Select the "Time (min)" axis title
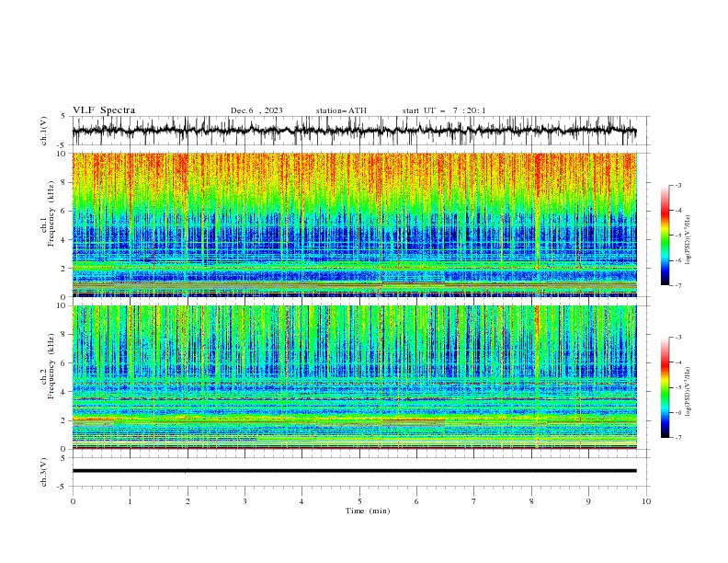Viewport: 728px width, 563px height. point(368,511)
